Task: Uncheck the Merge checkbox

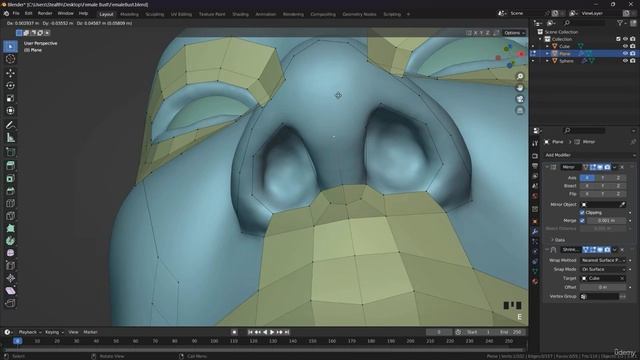Action: click(582, 221)
